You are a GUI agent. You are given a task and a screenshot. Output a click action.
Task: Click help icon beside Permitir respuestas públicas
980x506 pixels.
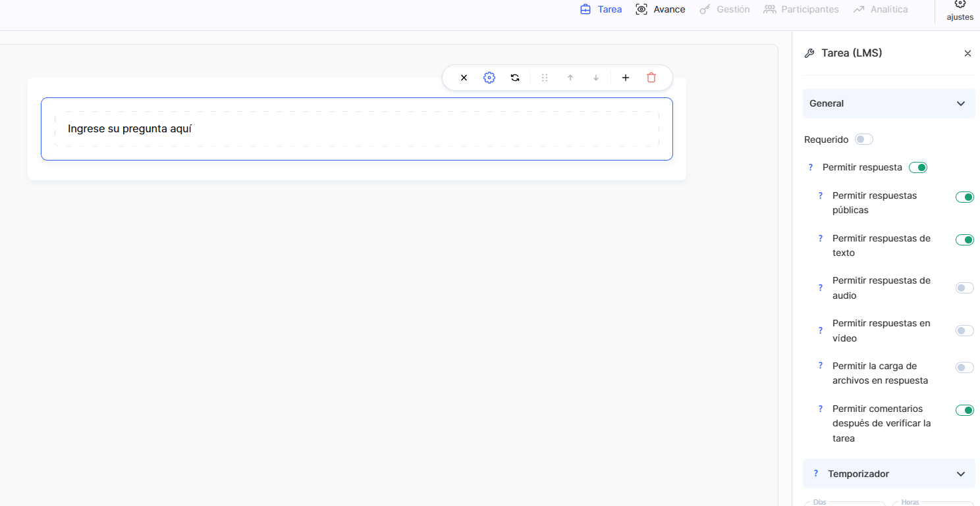[x=821, y=196]
